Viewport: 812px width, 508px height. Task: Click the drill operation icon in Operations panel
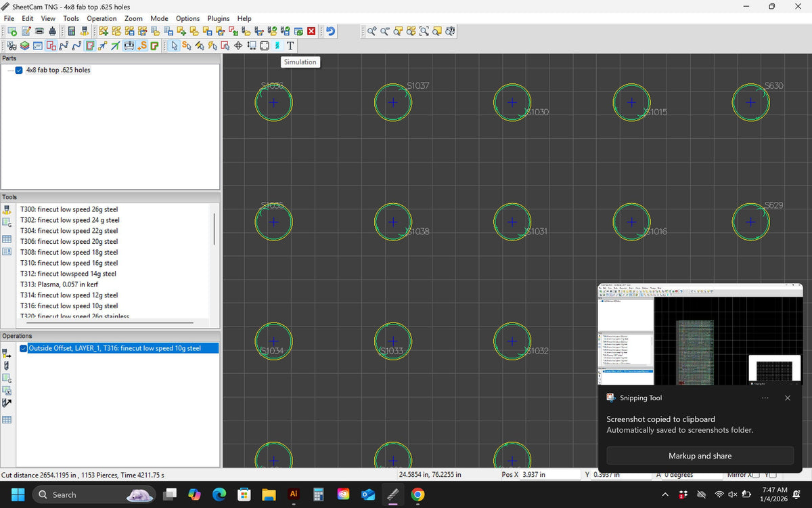(x=7, y=365)
